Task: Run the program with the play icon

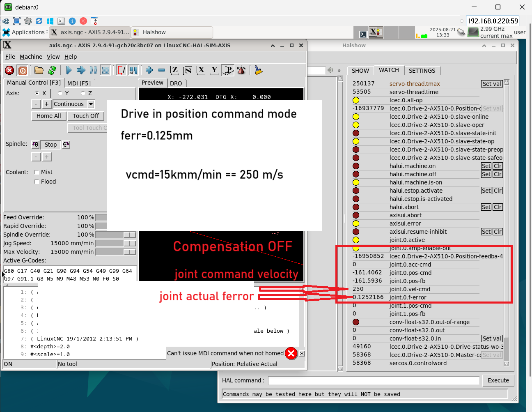Action: point(69,71)
